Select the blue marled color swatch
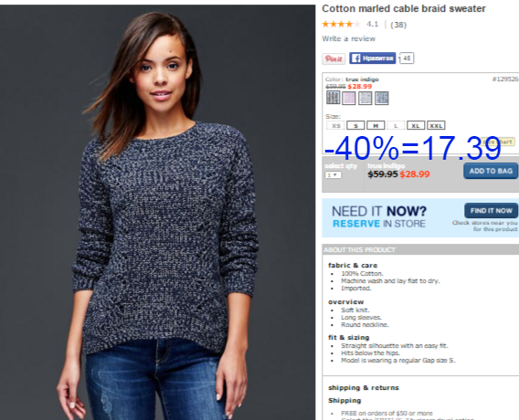519x420 pixels. click(381, 99)
